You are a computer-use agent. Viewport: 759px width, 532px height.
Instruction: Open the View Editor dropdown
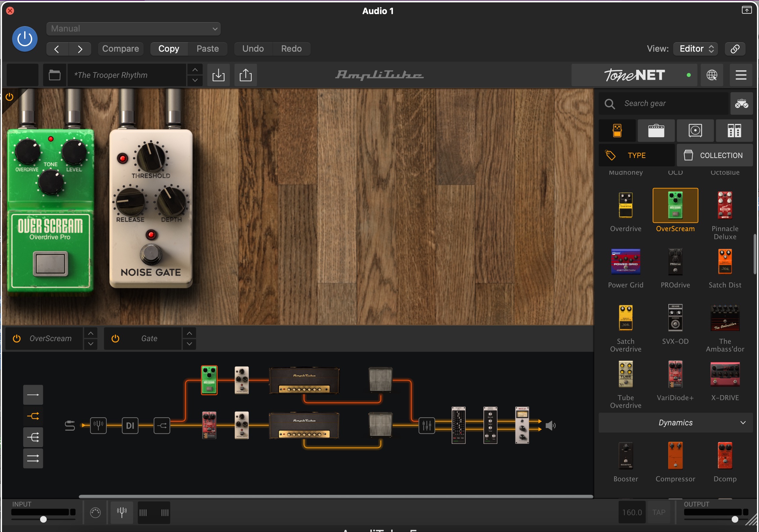[696, 49]
